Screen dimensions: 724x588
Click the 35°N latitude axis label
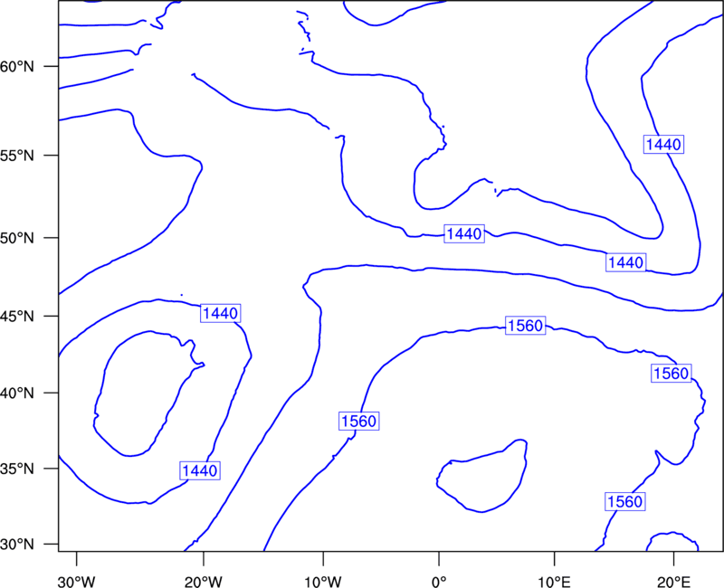click(x=17, y=469)
